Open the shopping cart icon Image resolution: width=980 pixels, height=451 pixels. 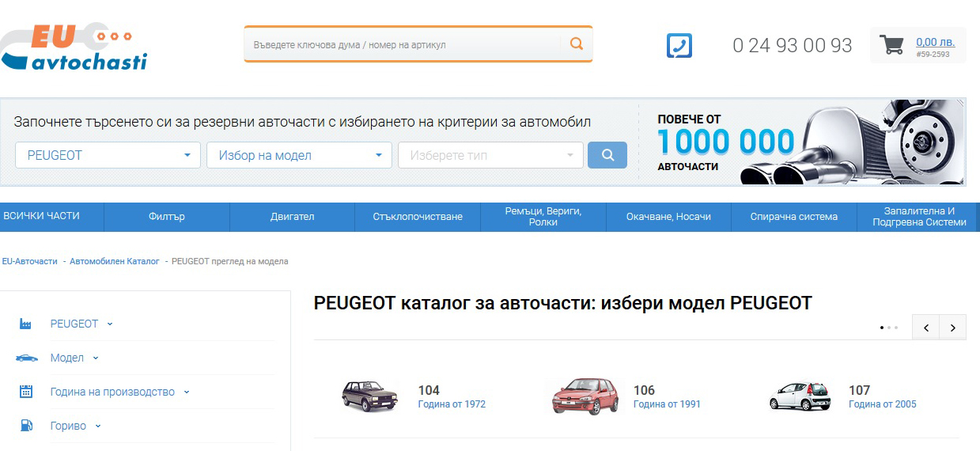point(891,45)
